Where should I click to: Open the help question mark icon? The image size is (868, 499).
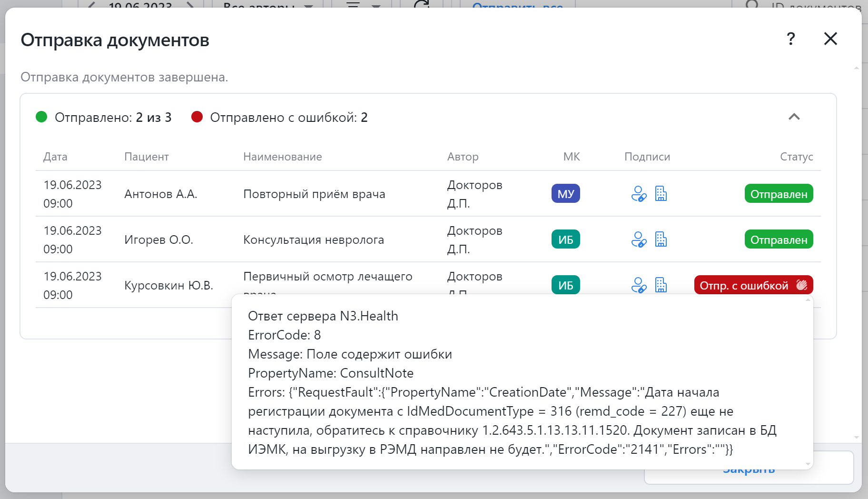[x=790, y=39]
